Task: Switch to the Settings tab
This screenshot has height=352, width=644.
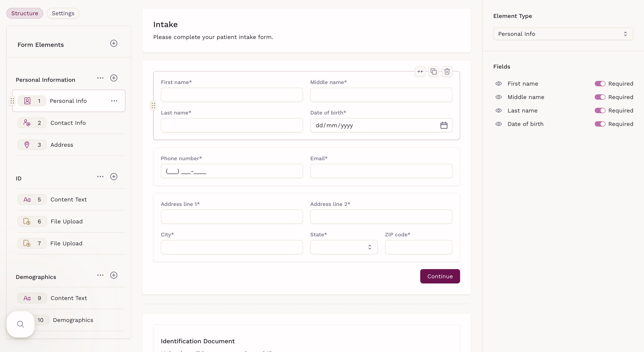Action: 63,13
